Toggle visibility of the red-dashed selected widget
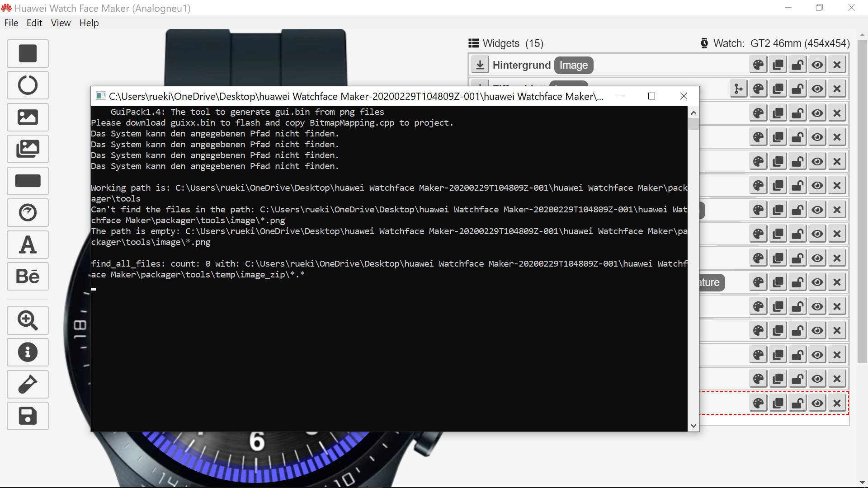The image size is (868, 488). [817, 403]
